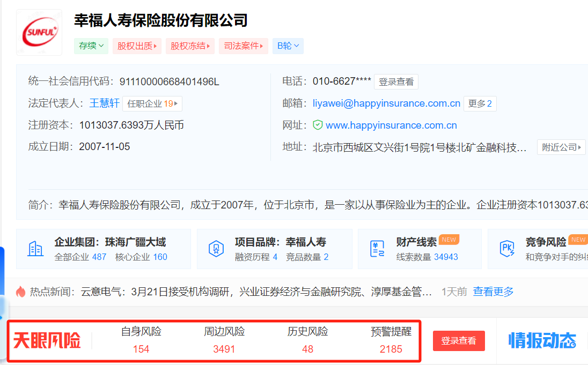The height and width of the screenshot is (365, 588).
Task: Expand the B轮 funding dropdown
Action: [288, 46]
